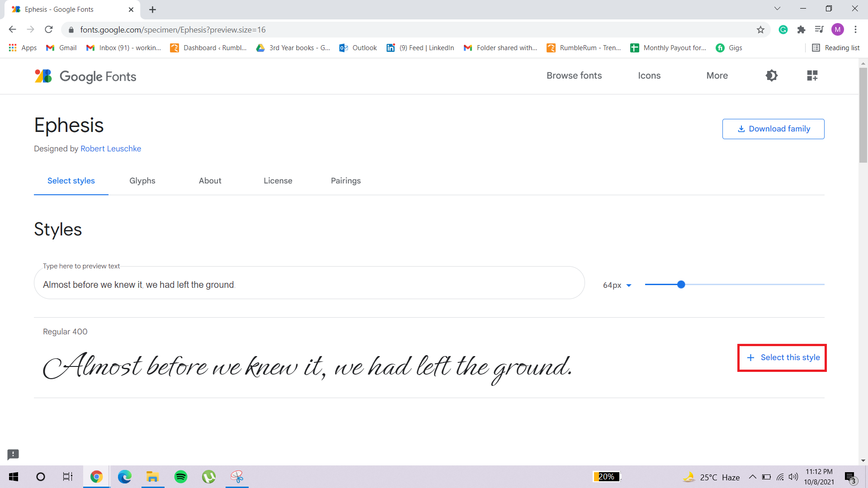Switch to the Pairings tab
This screenshot has width=868, height=488.
pyautogui.click(x=346, y=181)
